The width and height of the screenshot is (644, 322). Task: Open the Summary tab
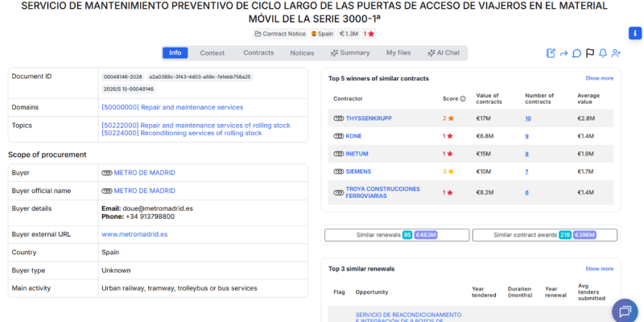(350, 53)
